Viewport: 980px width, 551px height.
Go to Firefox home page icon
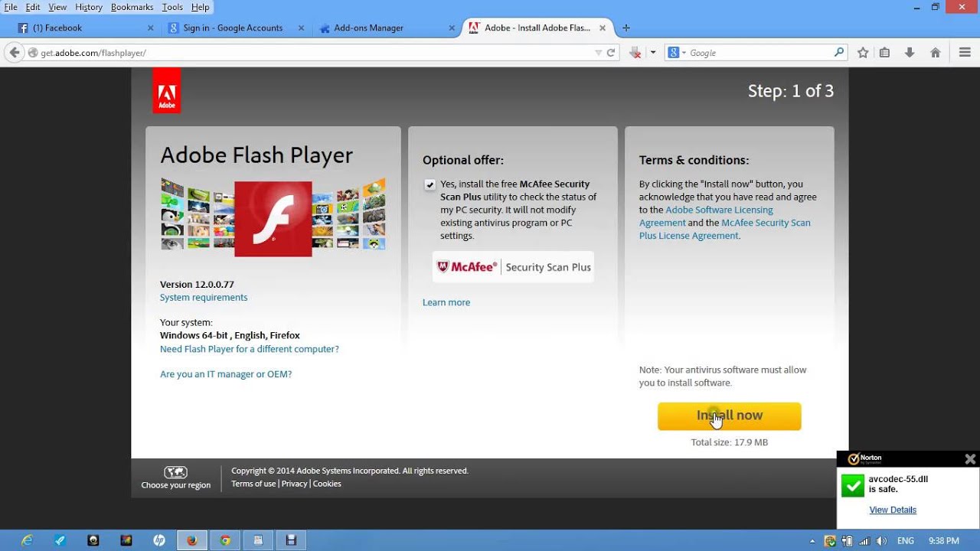[x=935, y=53]
